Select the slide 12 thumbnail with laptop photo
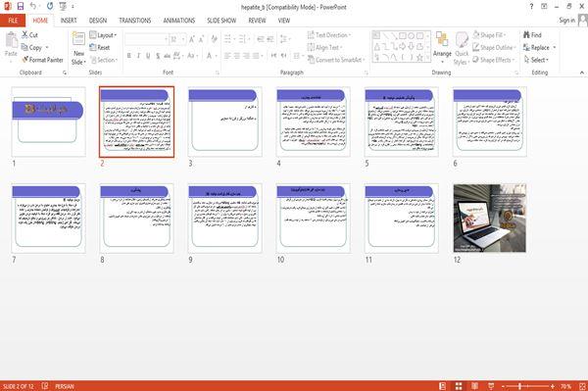588x391 pixels. pos(490,219)
